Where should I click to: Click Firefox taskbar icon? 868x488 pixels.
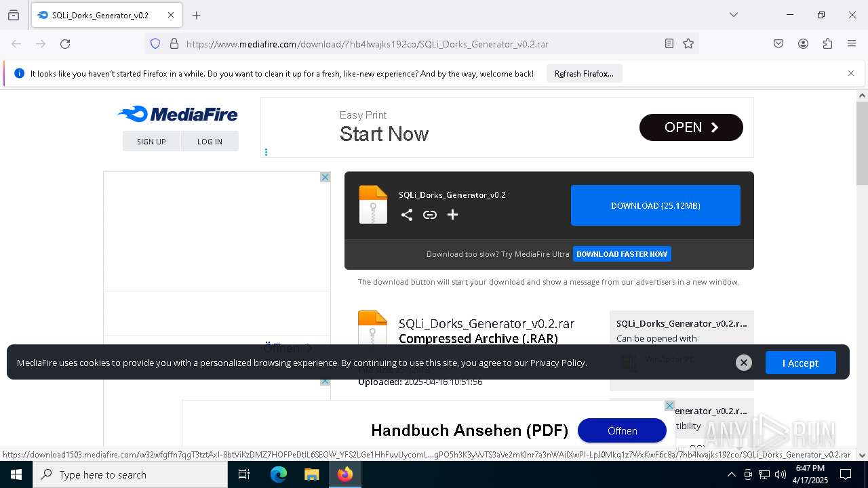pos(345,474)
